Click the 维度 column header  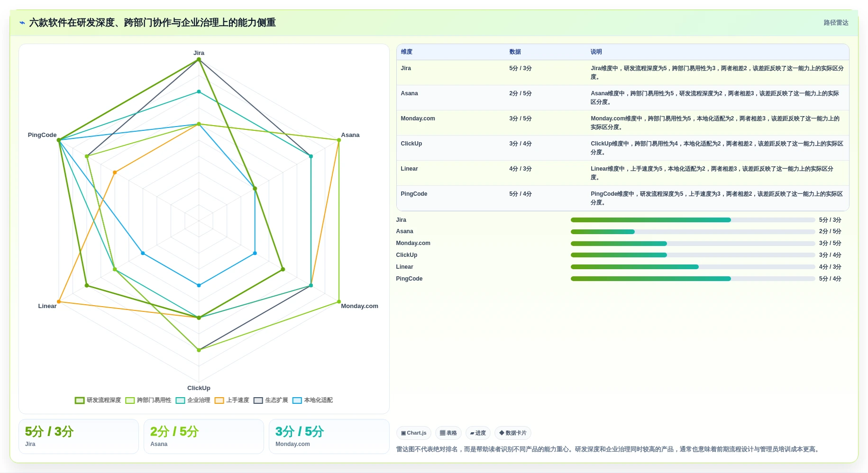coord(407,52)
